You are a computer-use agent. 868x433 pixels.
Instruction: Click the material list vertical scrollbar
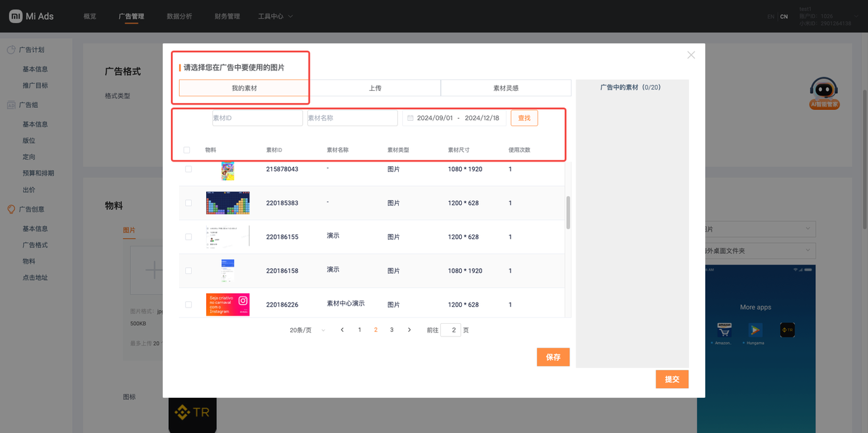pos(568,212)
